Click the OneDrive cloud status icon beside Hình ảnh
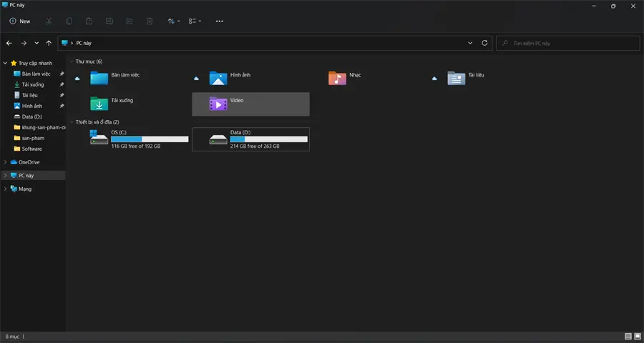This screenshot has height=343, width=644. tap(196, 79)
